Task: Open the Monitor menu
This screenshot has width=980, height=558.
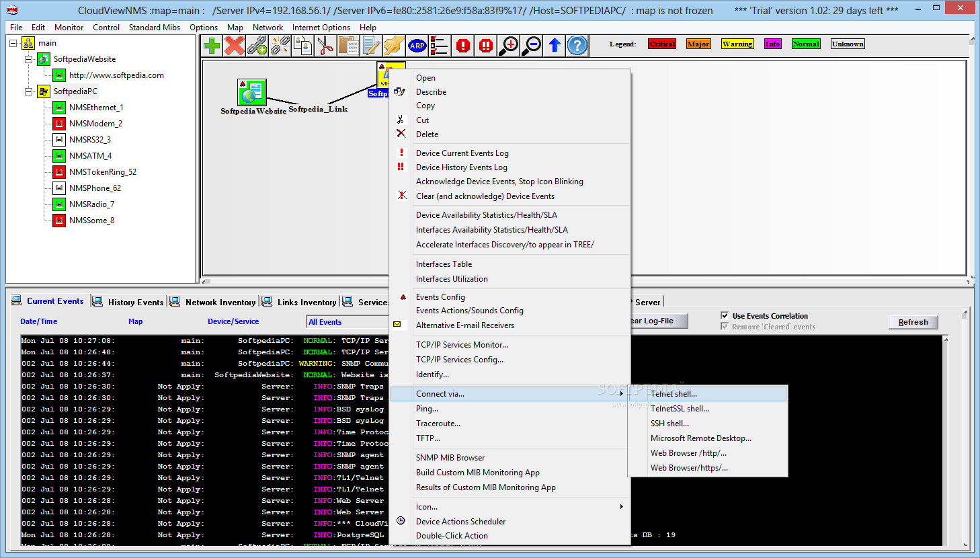Action: click(69, 28)
